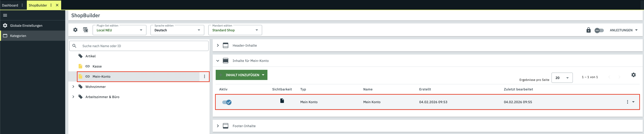The height and width of the screenshot is (134, 644).
Task: Open Plugin-Set wählen dropdown
Action: tap(119, 30)
